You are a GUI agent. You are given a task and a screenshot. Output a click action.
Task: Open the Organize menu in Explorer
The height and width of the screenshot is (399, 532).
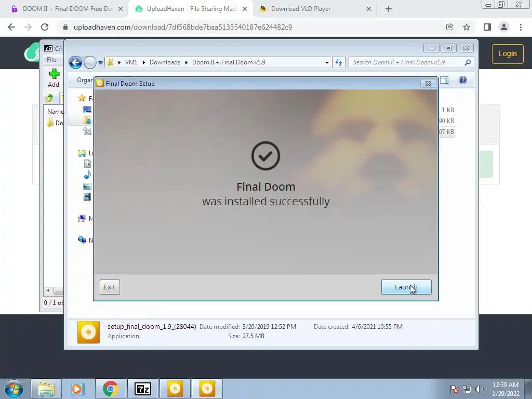tap(85, 80)
